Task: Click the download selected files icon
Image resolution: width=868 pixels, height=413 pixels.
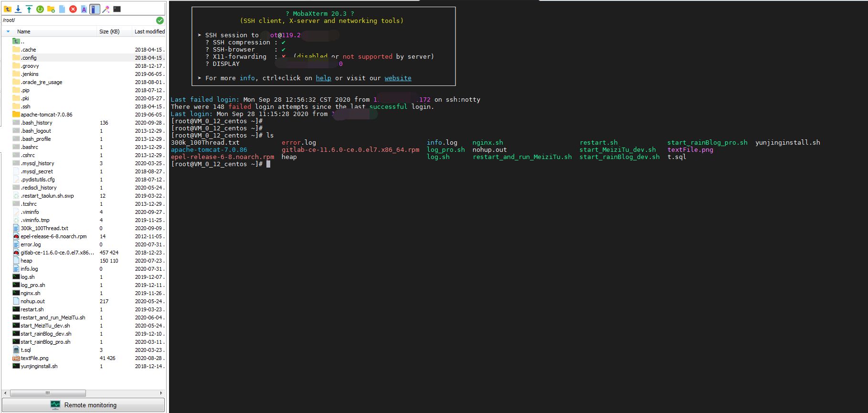Action: (18, 9)
